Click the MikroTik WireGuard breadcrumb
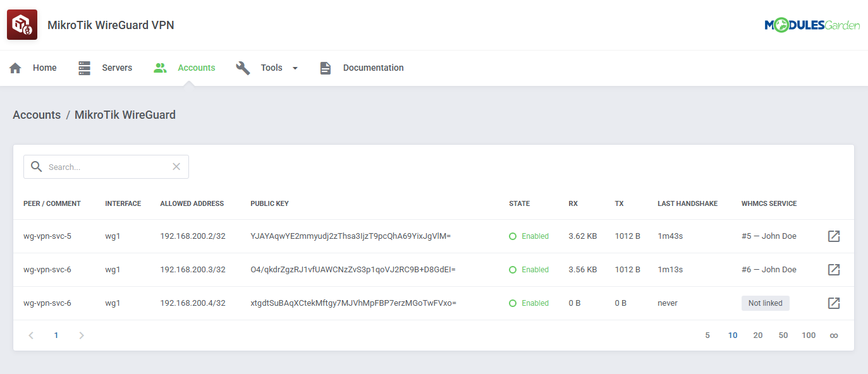 [125, 115]
